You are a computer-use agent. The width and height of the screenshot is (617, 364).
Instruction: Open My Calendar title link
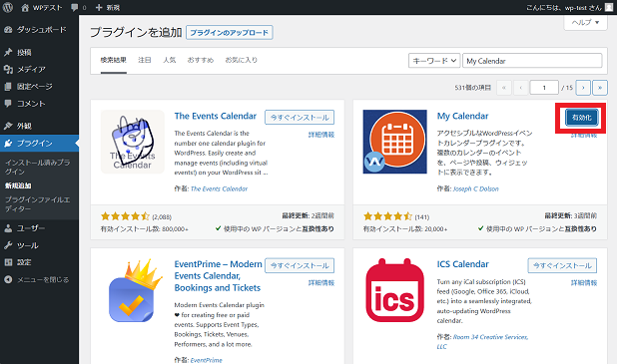[x=463, y=116]
